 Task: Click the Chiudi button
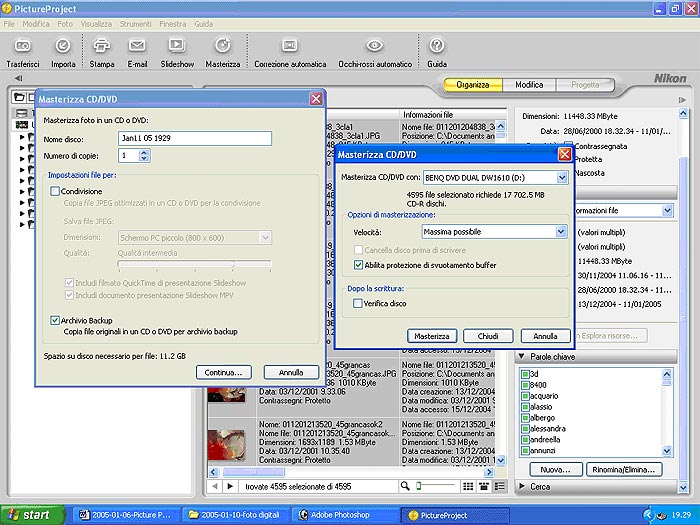coord(488,336)
